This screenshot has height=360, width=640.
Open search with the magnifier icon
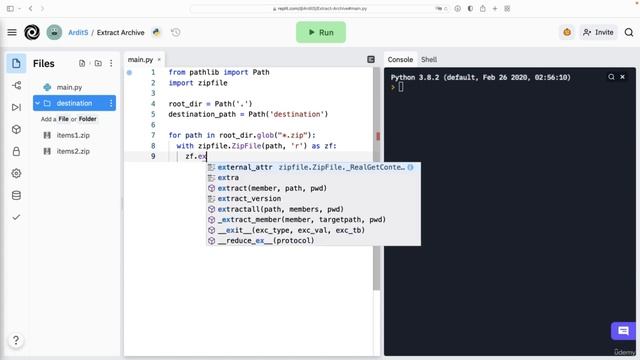point(629,32)
